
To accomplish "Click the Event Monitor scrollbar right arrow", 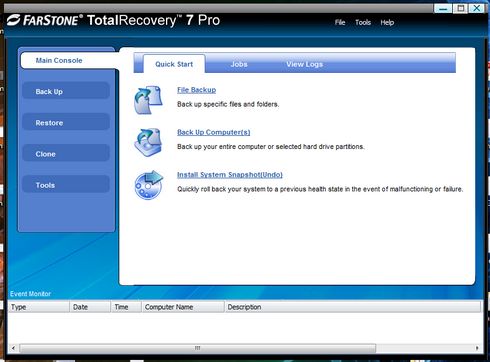I will [477, 348].
